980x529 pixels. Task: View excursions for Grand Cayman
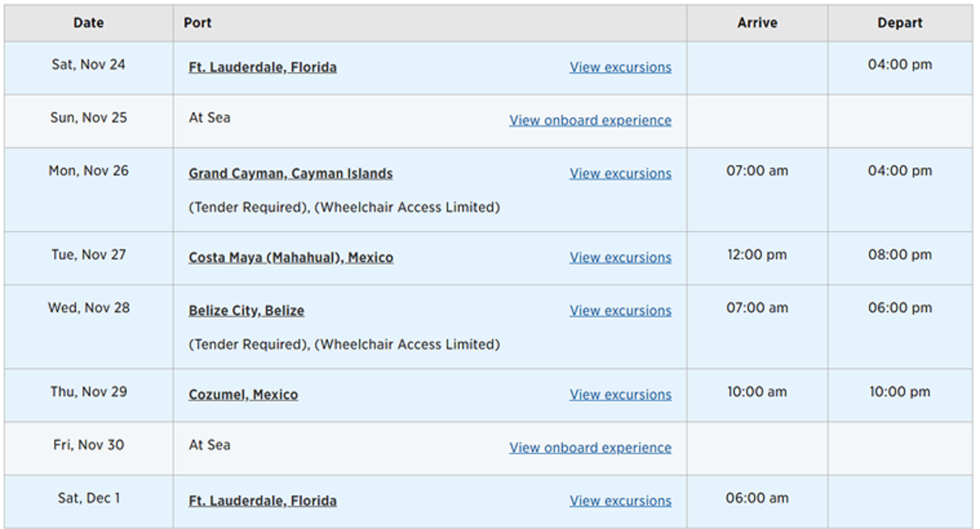(x=620, y=174)
